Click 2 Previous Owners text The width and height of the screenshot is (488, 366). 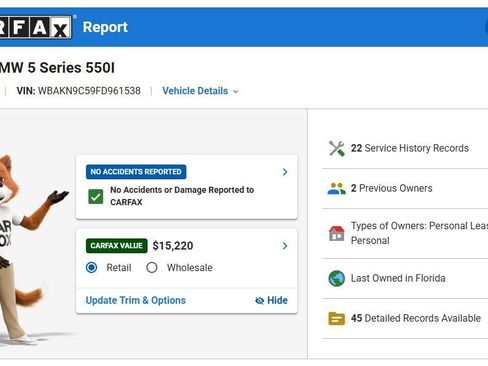pos(391,188)
